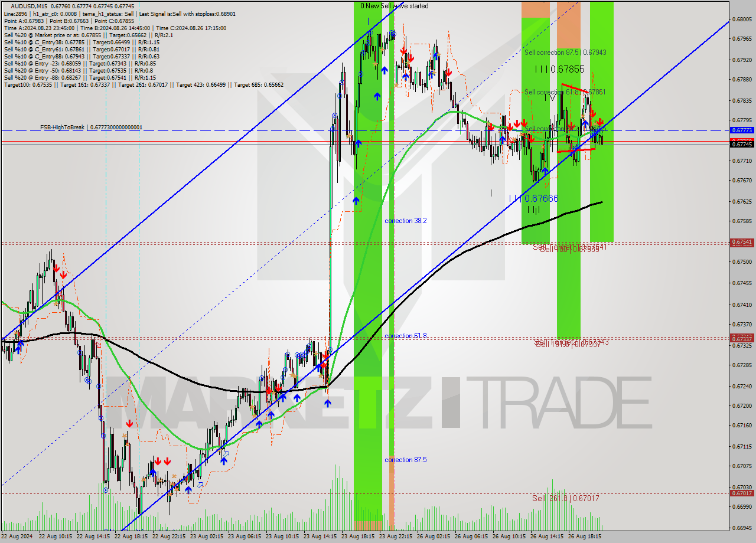Click the blue 0.67773 price tag
756x543 pixels.
pos(742,130)
